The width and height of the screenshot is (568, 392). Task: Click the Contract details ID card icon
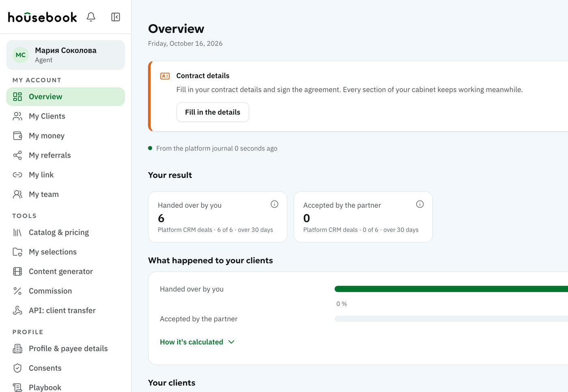click(x=165, y=76)
